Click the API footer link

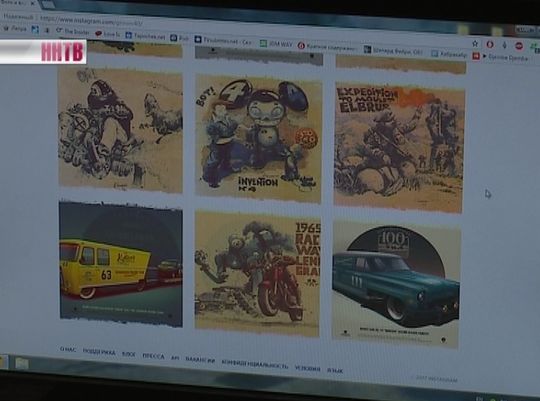tap(175, 358)
